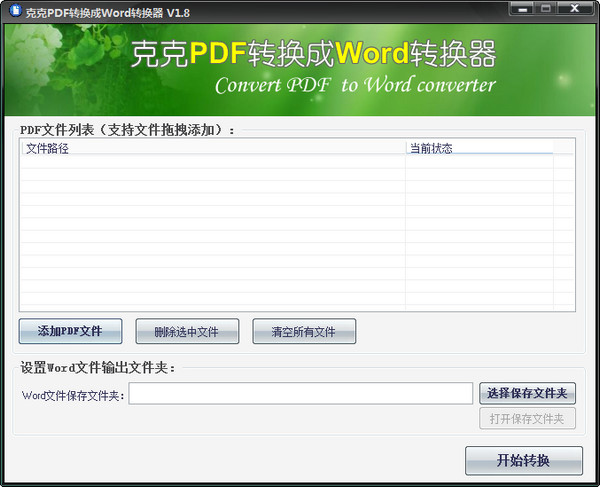Viewport: 600px width, 487px height.
Task: Click the 选择保存文件夹 button
Action: 527,393
